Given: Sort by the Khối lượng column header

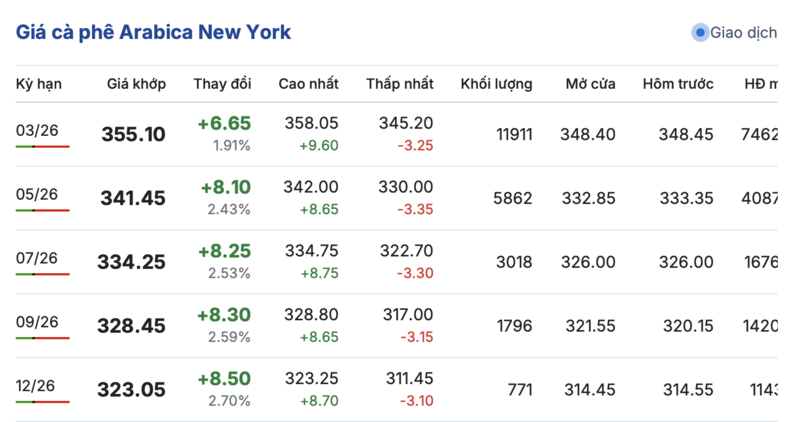Looking at the screenshot, I should point(496,84).
